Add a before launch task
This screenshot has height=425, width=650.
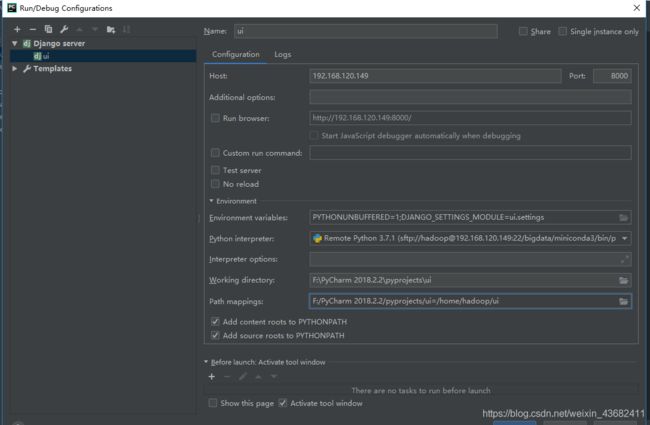click(212, 376)
